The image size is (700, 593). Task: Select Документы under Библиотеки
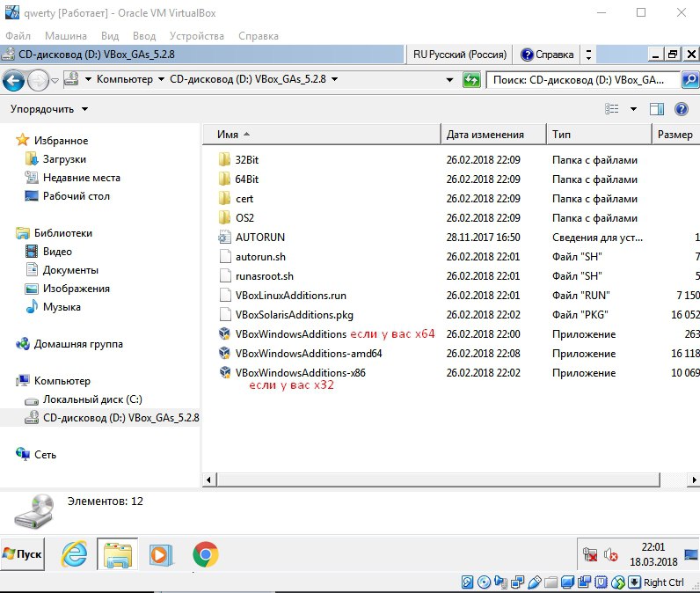tap(62, 270)
